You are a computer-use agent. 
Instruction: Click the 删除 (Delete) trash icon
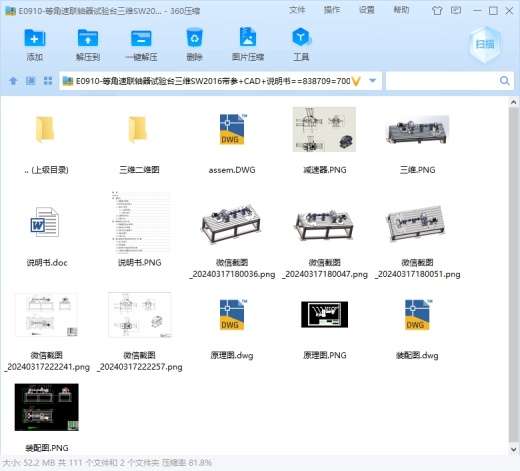point(194,38)
